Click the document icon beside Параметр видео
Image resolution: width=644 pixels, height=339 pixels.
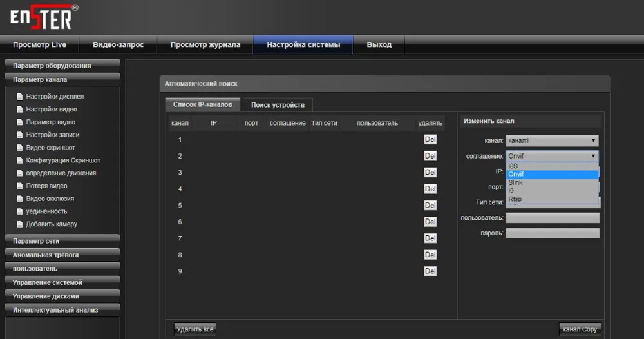(20, 122)
